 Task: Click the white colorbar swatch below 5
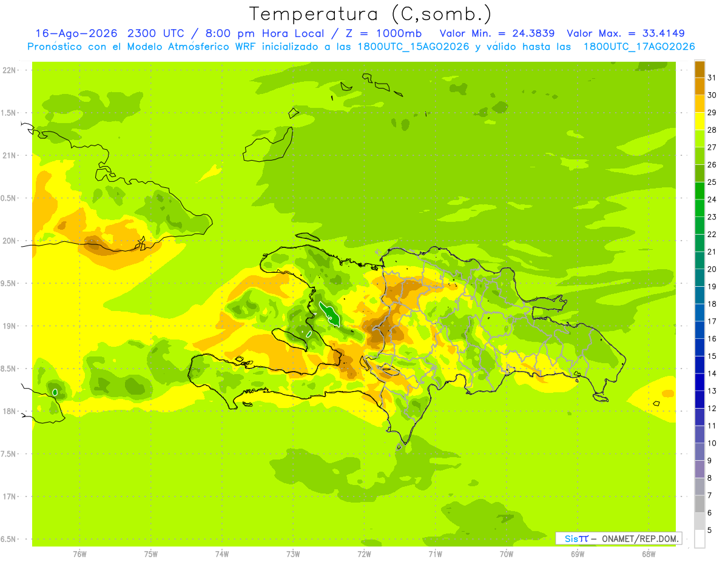699,539
